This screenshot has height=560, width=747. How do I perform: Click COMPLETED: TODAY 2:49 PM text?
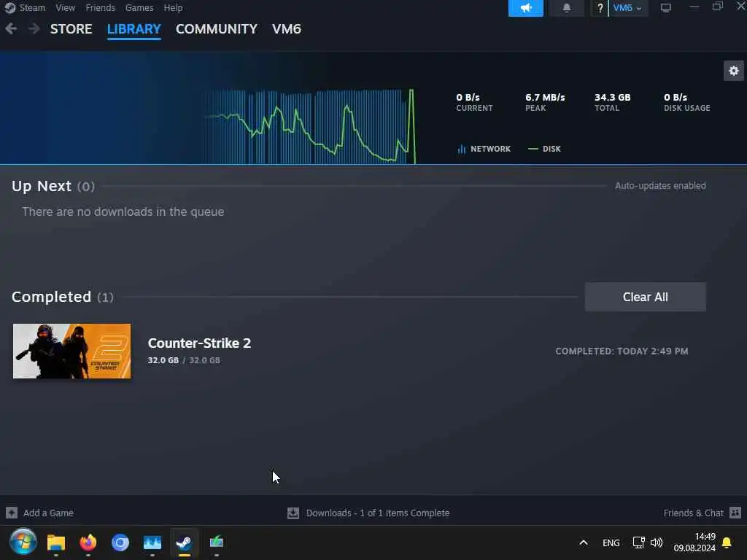click(x=622, y=351)
